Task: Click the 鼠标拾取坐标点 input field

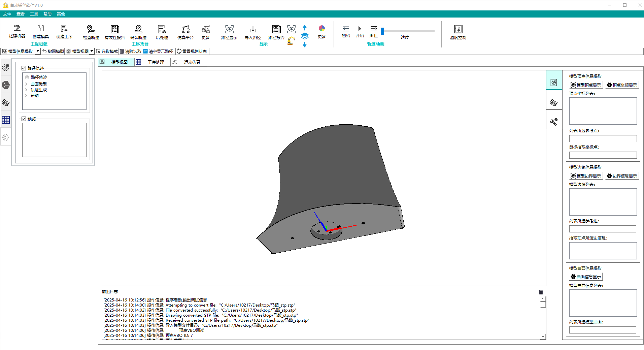Action: (x=603, y=155)
